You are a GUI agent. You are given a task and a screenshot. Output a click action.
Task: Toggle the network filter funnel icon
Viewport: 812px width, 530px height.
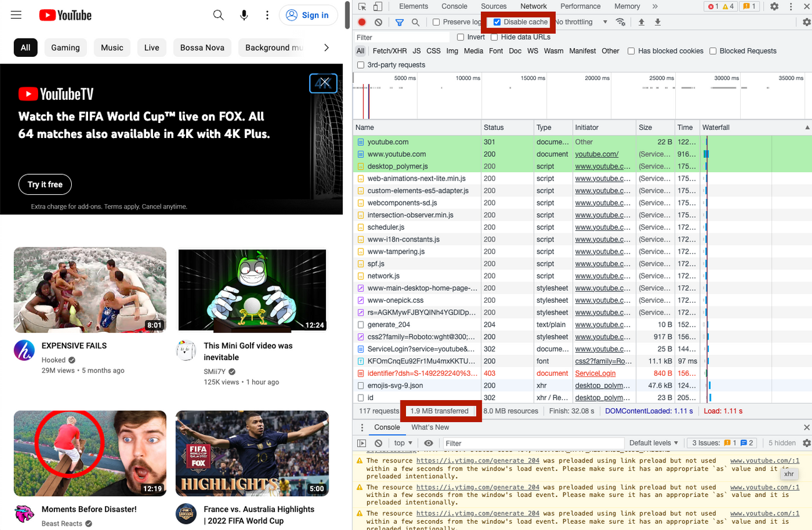[x=399, y=22]
